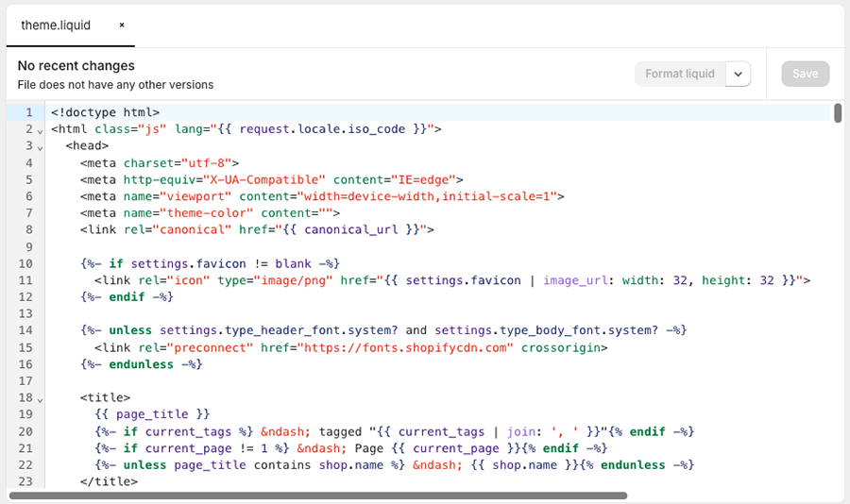Click the '{{ page_title }}' line

pyautogui.click(x=152, y=414)
